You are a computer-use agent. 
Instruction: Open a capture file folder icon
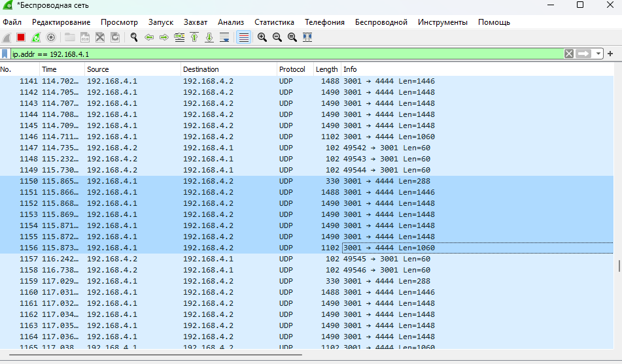pyautogui.click(x=70, y=37)
